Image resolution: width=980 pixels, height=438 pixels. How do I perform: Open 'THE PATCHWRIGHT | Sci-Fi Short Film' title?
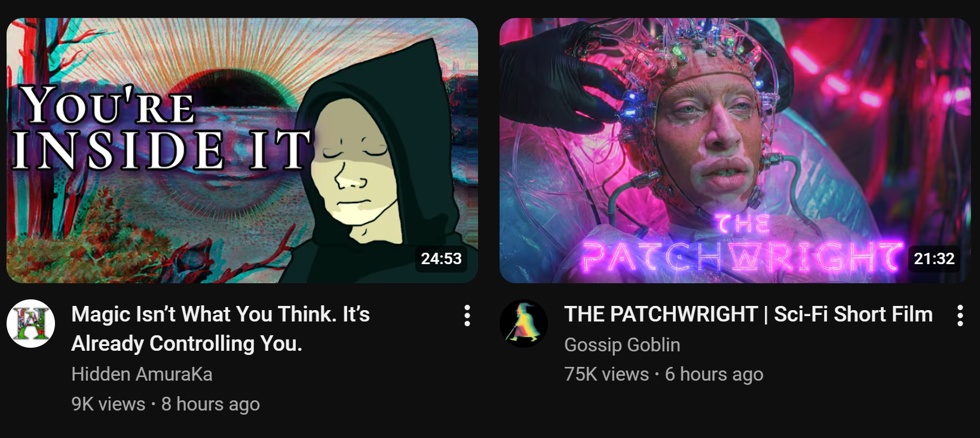coord(748,314)
